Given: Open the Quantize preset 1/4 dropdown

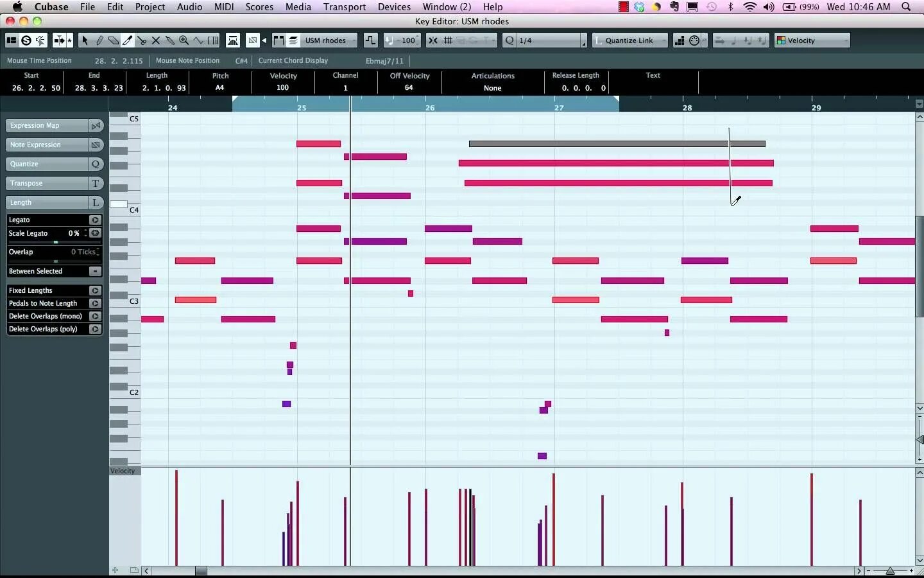Looking at the screenshot, I should [x=549, y=40].
